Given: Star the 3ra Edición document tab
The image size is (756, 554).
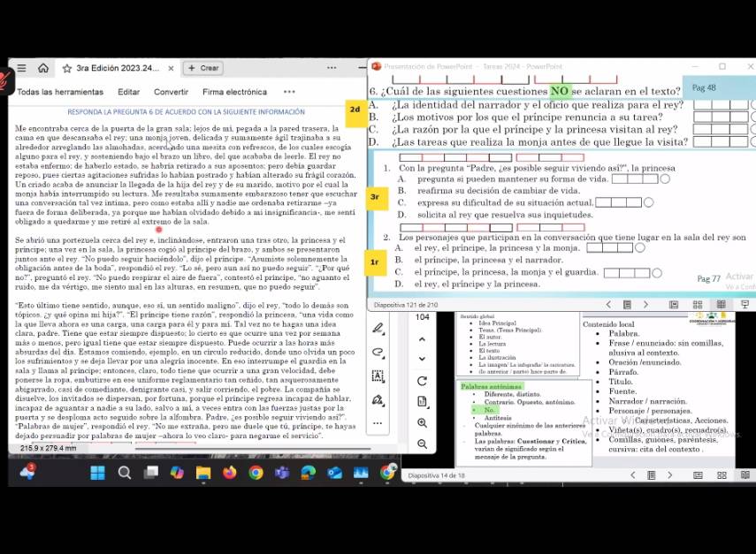Looking at the screenshot, I should (67, 68).
